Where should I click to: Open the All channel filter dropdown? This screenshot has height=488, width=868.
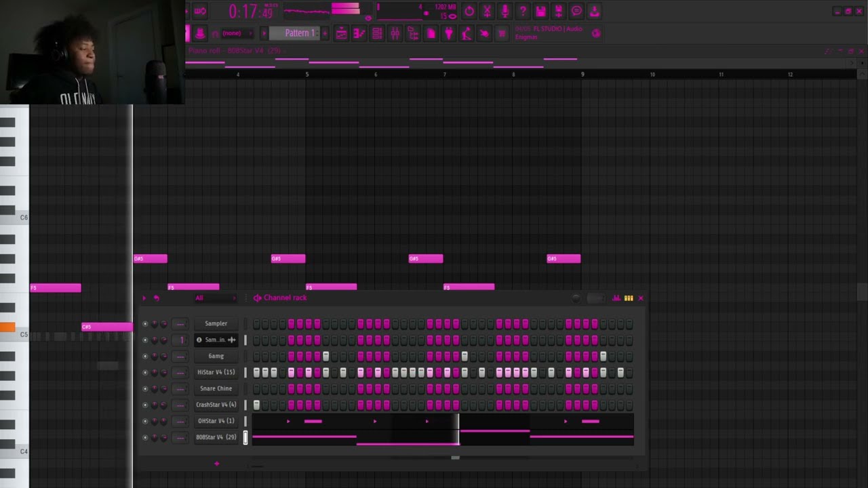(x=216, y=298)
